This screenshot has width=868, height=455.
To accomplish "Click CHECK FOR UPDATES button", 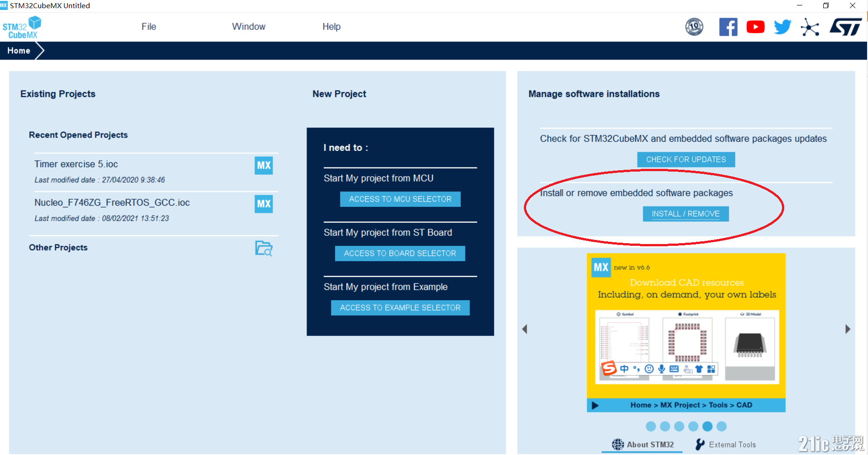I will tap(686, 159).
